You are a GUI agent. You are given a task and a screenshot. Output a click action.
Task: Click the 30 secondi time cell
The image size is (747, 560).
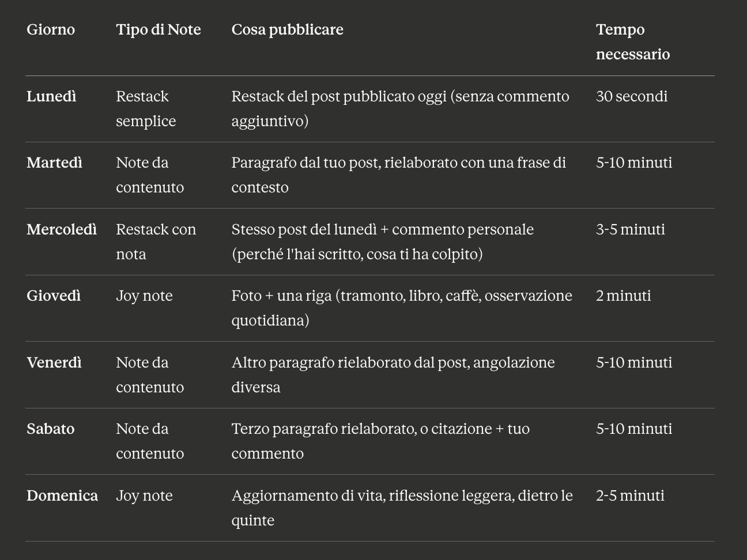(x=632, y=96)
